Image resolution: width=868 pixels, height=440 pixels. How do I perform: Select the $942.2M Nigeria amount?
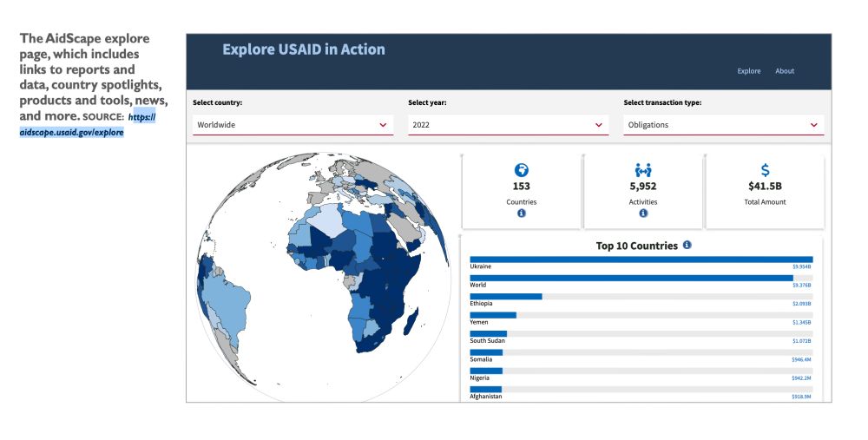click(x=801, y=378)
